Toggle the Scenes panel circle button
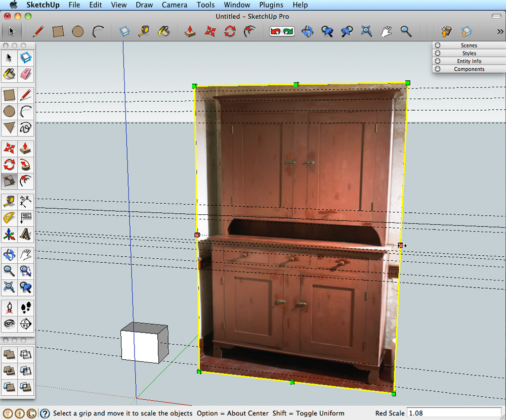This screenshot has height=420, width=506. tap(438, 45)
